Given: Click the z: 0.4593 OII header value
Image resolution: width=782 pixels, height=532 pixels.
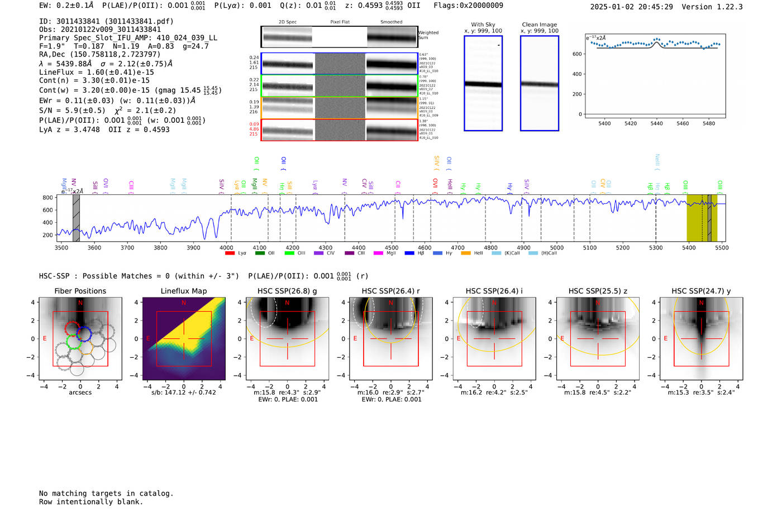Looking at the screenshot, I should tap(383, 6).
